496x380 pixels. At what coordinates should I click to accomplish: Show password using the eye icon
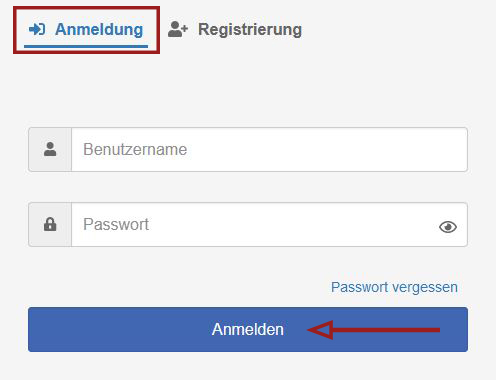coord(448,227)
